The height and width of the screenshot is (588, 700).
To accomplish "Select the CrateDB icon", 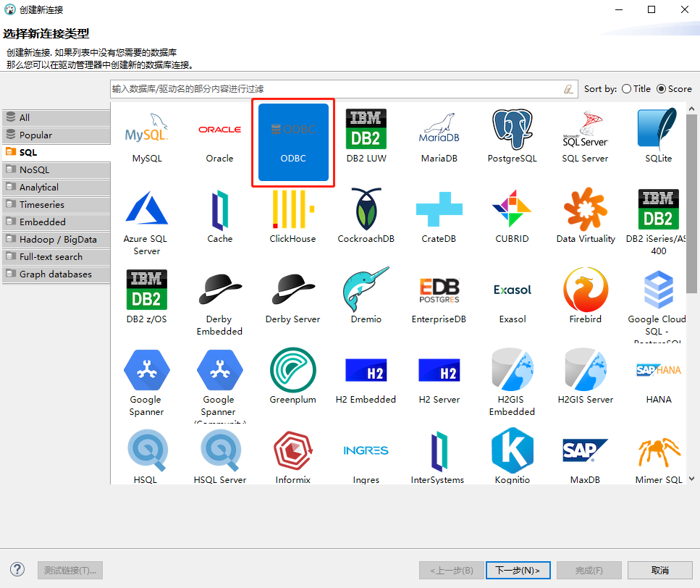I will click(x=439, y=209).
